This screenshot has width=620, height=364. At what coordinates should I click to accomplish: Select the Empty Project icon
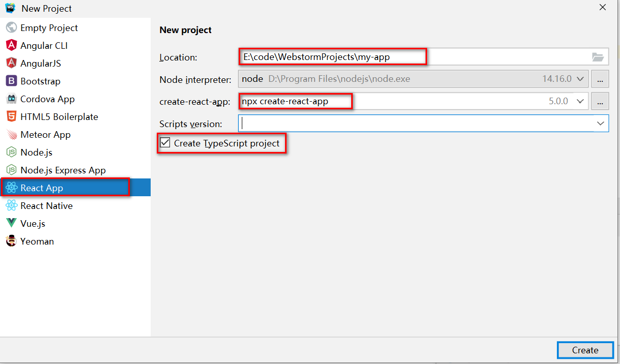pos(11,27)
